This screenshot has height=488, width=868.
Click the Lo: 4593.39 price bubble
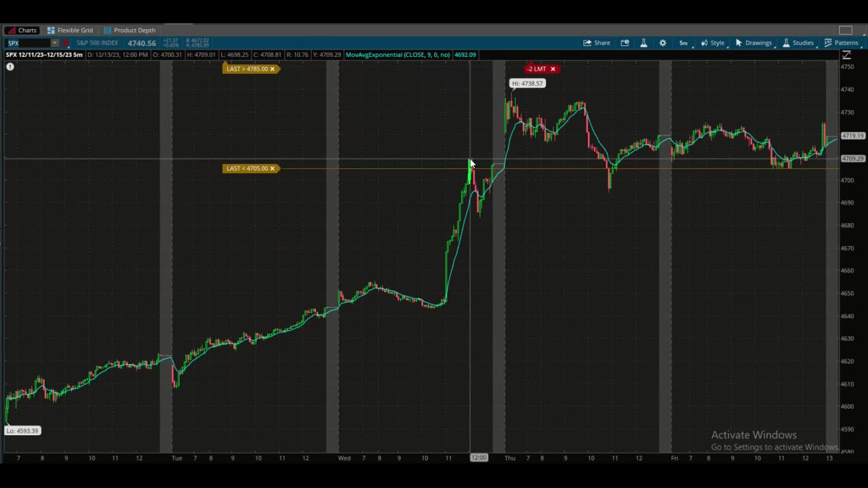click(23, 430)
